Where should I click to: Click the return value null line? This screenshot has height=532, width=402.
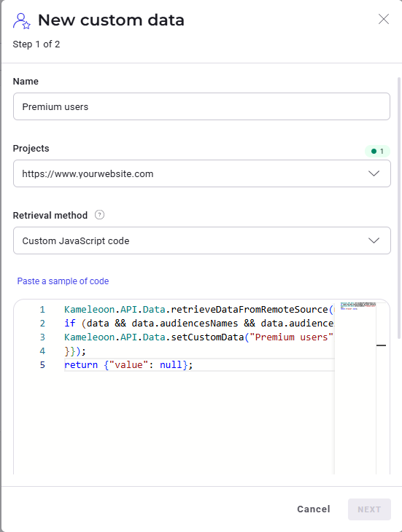pos(128,365)
